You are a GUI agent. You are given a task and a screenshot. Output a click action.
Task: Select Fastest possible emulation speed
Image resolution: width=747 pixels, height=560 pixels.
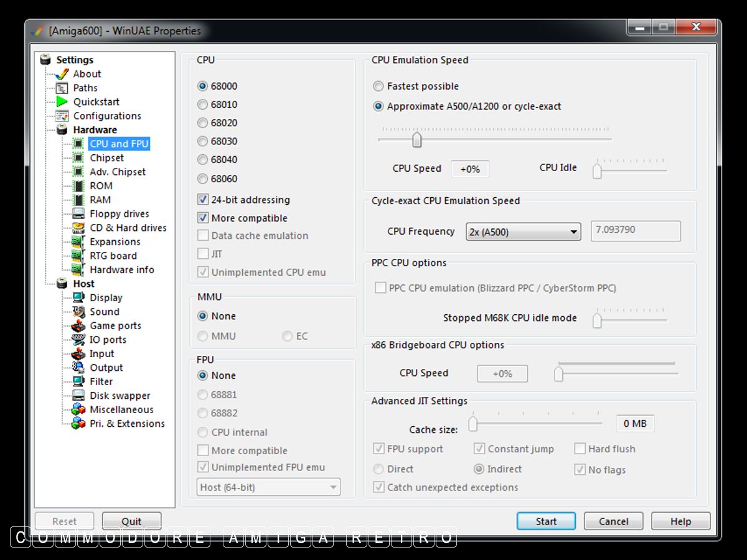point(378,86)
